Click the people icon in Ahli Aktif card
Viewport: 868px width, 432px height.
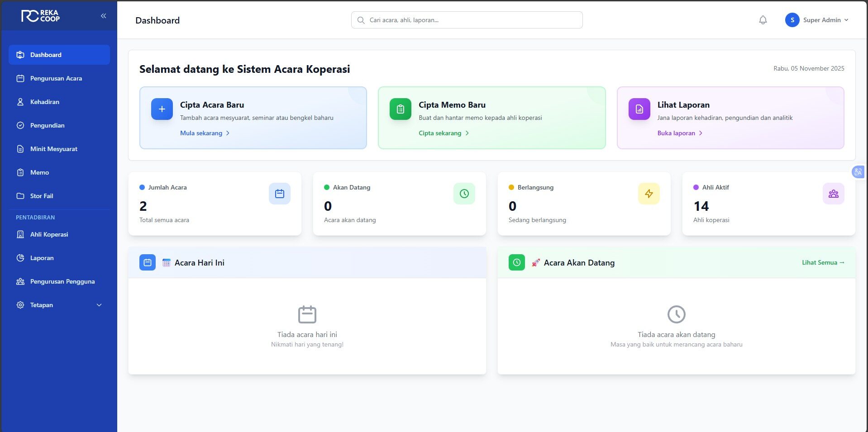click(x=833, y=194)
